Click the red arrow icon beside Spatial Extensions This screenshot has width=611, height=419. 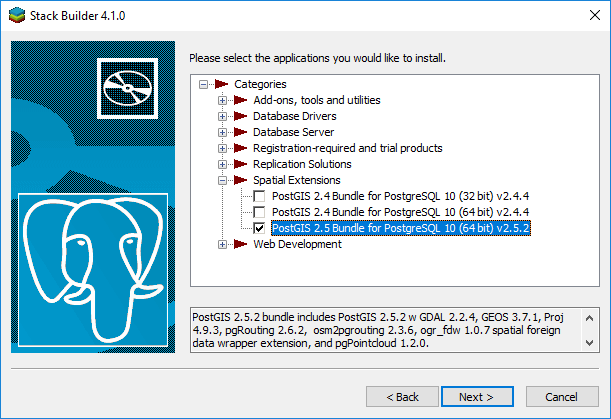point(240,180)
